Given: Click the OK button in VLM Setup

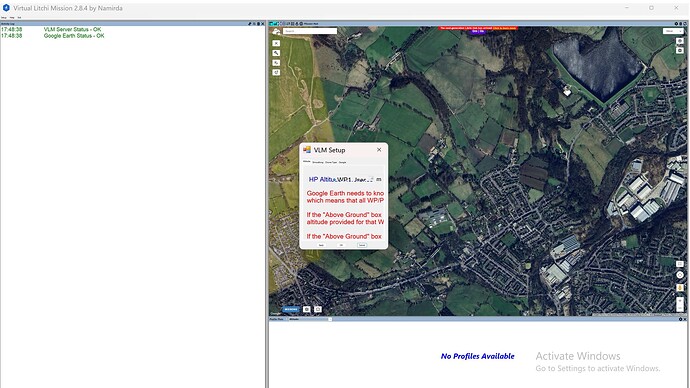Looking at the screenshot, I should pos(341,245).
